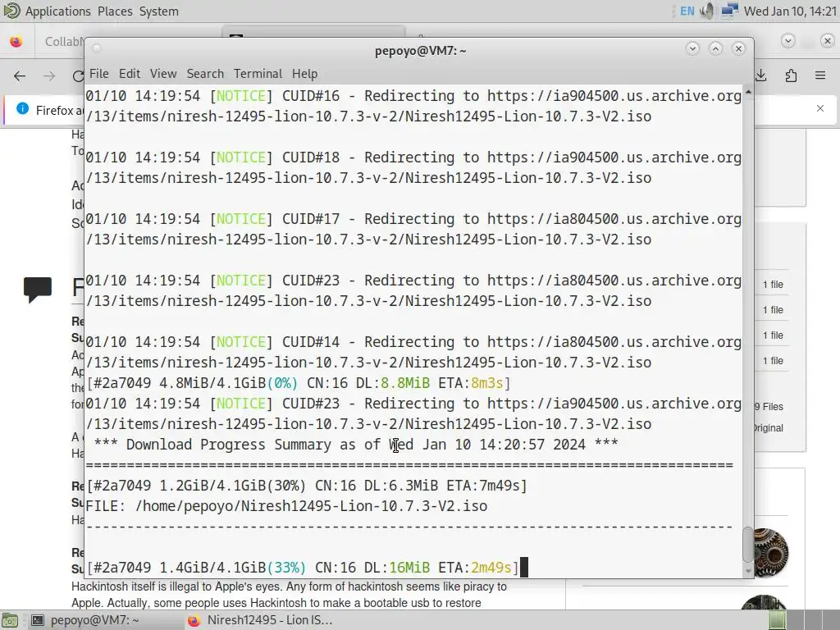Click the terminal window menu circle button

[97, 48]
